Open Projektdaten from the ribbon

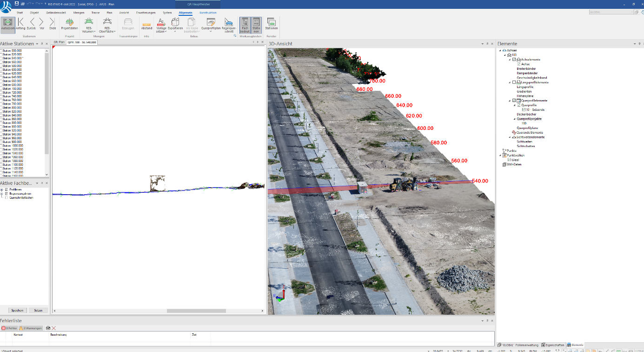(x=70, y=23)
